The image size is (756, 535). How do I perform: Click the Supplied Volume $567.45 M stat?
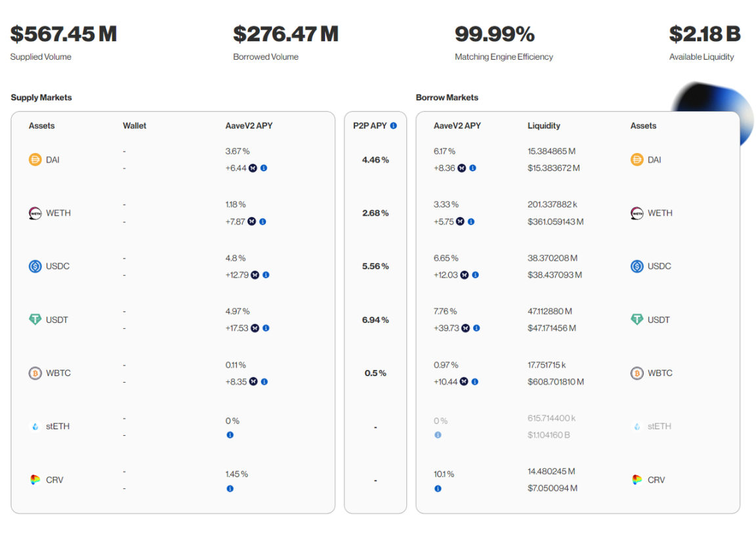click(63, 34)
